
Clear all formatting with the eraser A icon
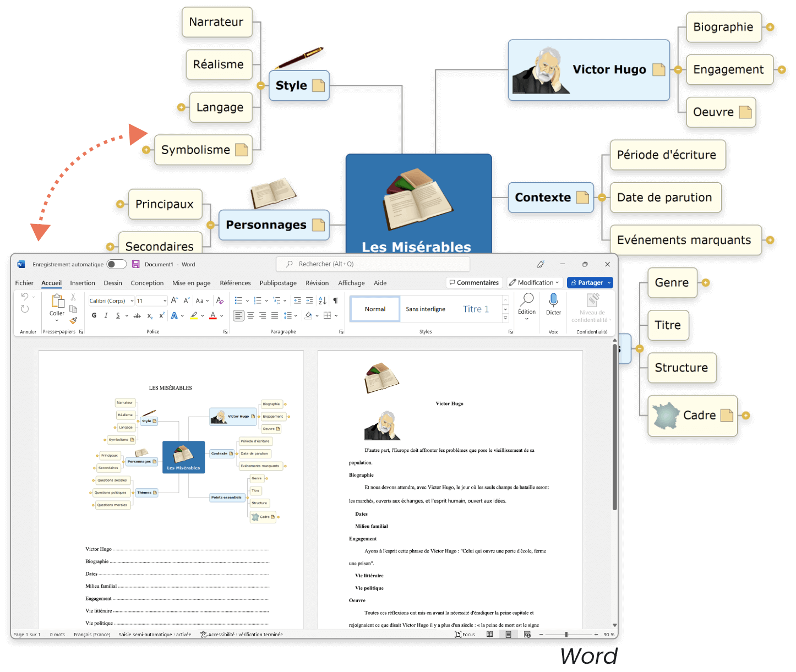tap(220, 301)
